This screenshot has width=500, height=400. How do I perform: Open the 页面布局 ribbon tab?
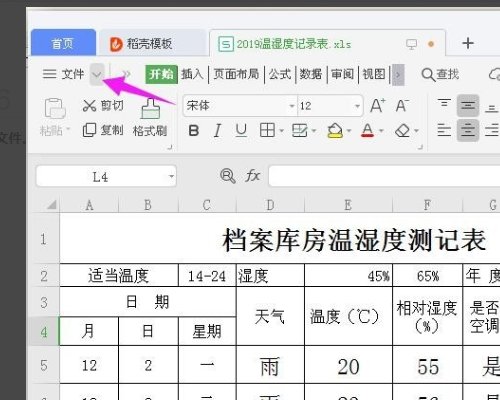click(236, 74)
